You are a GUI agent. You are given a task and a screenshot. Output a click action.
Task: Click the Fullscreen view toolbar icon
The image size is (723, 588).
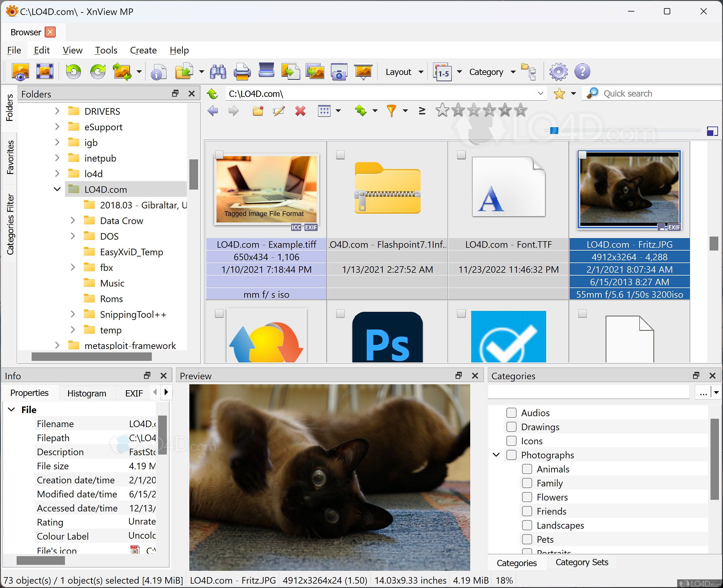click(45, 72)
